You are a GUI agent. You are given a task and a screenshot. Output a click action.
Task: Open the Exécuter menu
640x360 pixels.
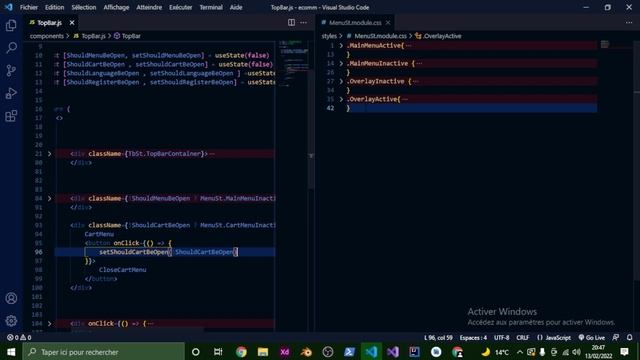180,7
